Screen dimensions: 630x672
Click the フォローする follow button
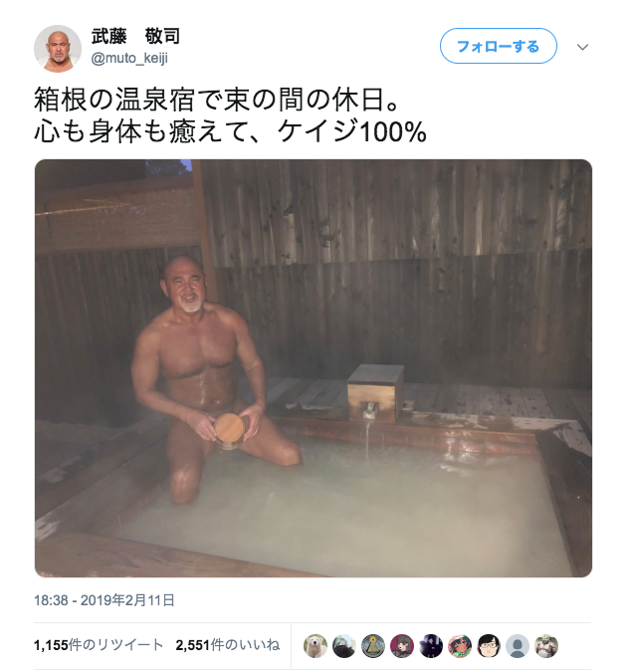point(498,46)
